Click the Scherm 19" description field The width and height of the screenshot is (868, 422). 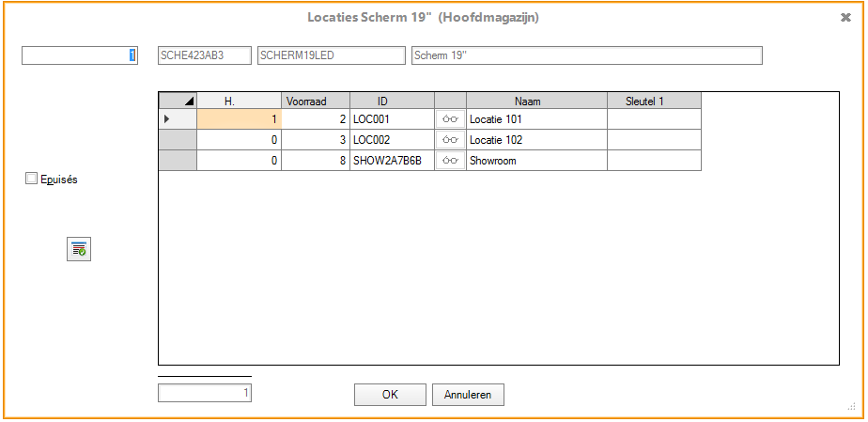586,55
